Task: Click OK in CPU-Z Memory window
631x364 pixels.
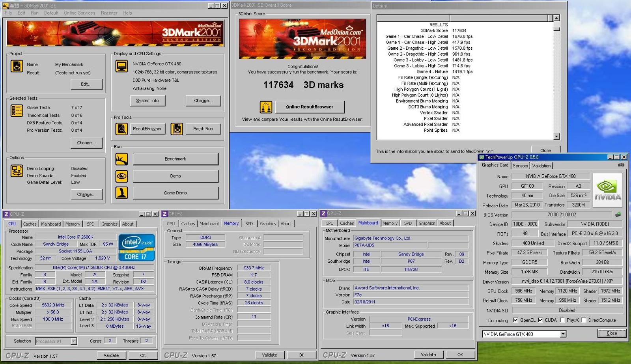Action: pos(301,355)
